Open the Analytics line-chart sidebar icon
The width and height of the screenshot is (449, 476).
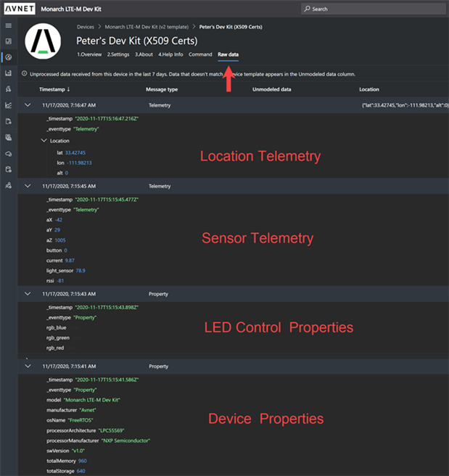(8, 105)
